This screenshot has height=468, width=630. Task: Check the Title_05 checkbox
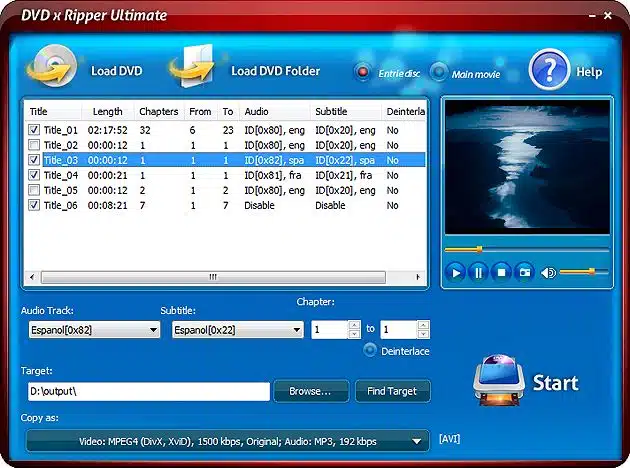pyautogui.click(x=34, y=190)
